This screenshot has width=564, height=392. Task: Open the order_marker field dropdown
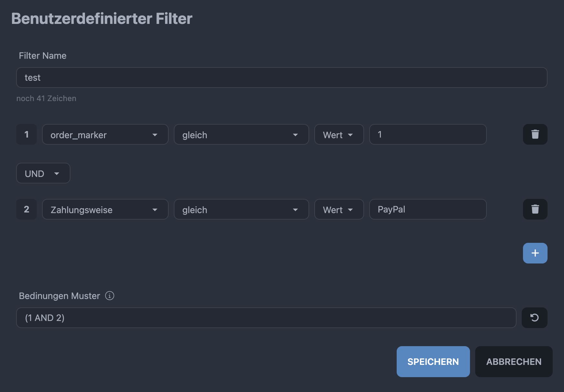(105, 134)
